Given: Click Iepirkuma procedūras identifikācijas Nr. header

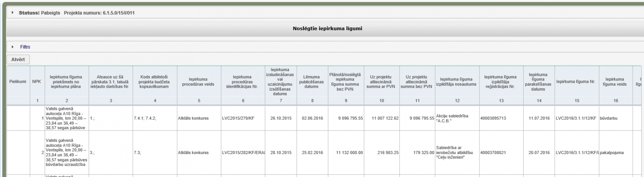Looking at the screenshot, I should (243, 82).
